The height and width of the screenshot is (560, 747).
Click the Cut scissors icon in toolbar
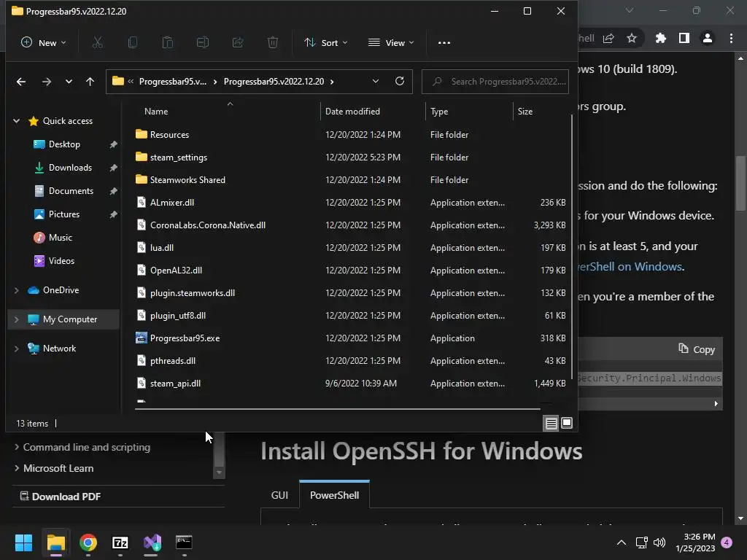click(x=97, y=42)
